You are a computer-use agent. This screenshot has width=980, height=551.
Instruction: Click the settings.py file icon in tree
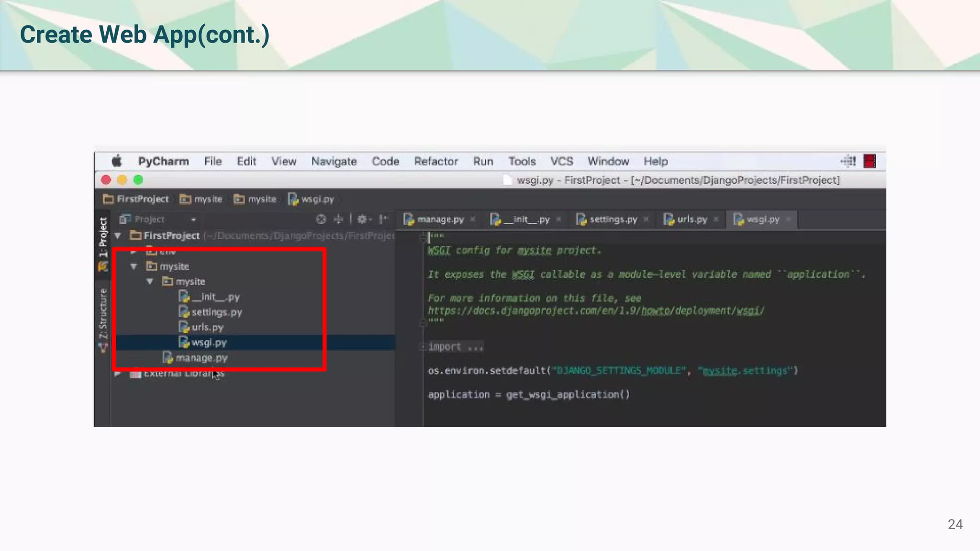(184, 312)
